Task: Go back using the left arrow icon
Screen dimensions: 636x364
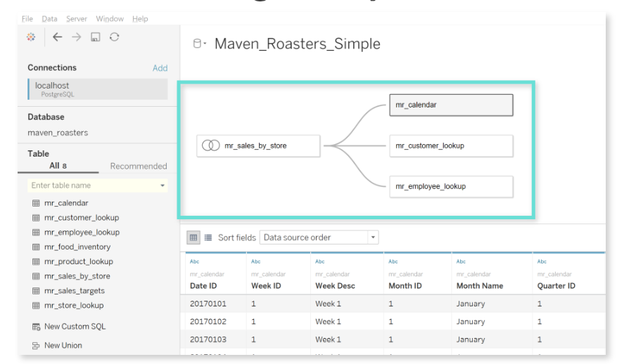Action: [x=57, y=37]
